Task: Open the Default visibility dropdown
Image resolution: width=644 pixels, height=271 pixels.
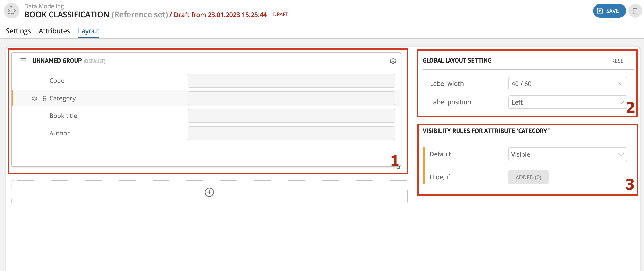Action: coord(568,154)
